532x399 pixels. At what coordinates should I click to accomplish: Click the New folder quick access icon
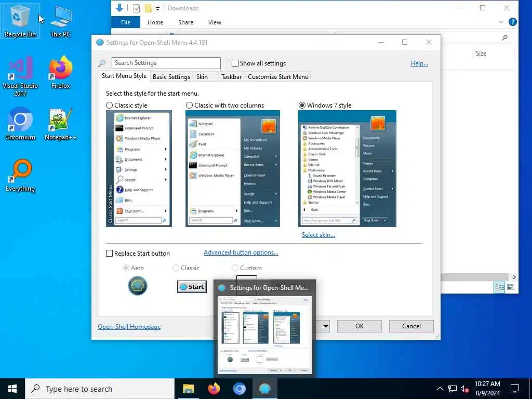pos(148,8)
